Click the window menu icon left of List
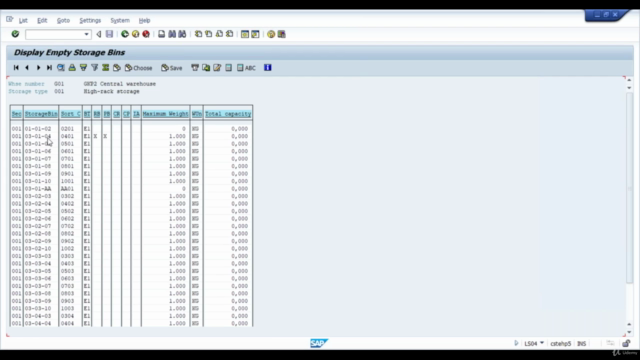 [9, 19]
